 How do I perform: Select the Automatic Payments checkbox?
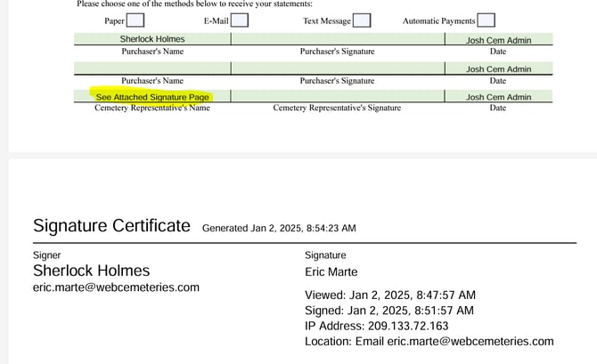(x=486, y=20)
